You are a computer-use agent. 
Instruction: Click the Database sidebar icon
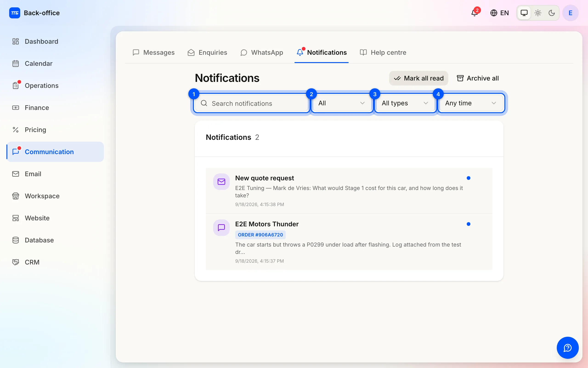(16, 240)
